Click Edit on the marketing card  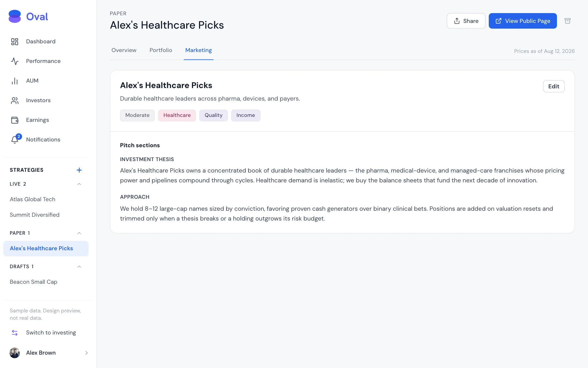coord(554,86)
